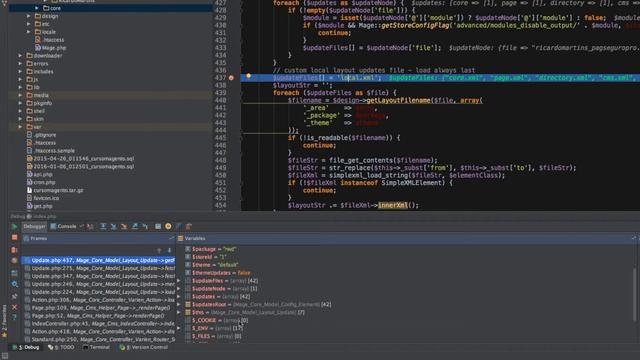Expand the locale folder
Screen dimensions: 640x360
(29, 32)
